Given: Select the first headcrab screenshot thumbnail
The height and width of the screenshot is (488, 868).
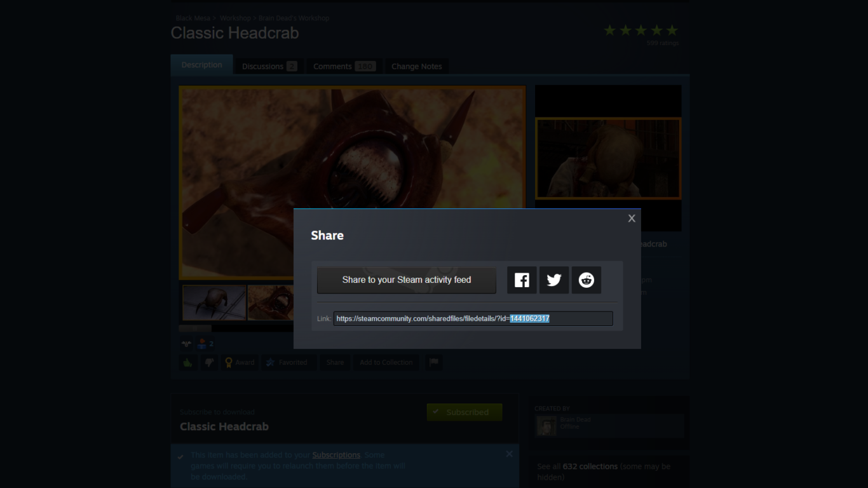Looking at the screenshot, I should (x=214, y=302).
